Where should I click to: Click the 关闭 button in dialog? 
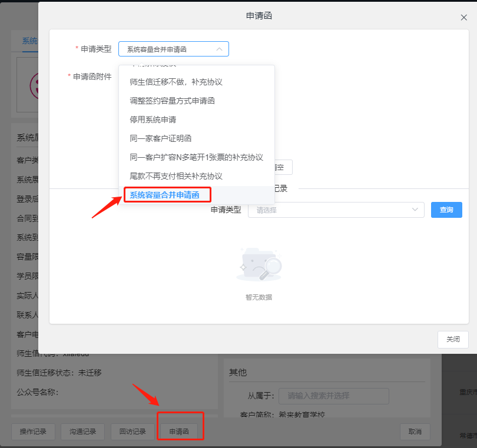[x=453, y=340]
